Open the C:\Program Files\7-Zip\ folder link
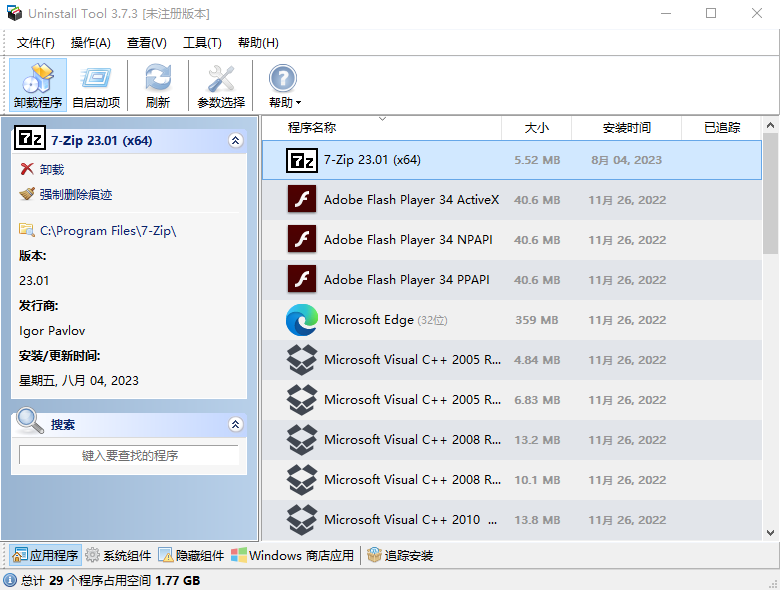This screenshot has height=590, width=780. tap(107, 231)
